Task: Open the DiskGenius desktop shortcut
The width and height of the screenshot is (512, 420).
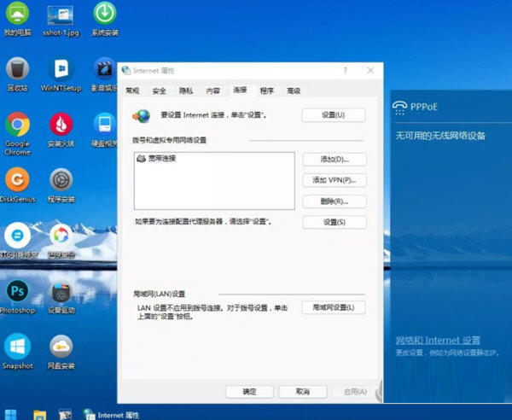Action: pyautogui.click(x=17, y=179)
